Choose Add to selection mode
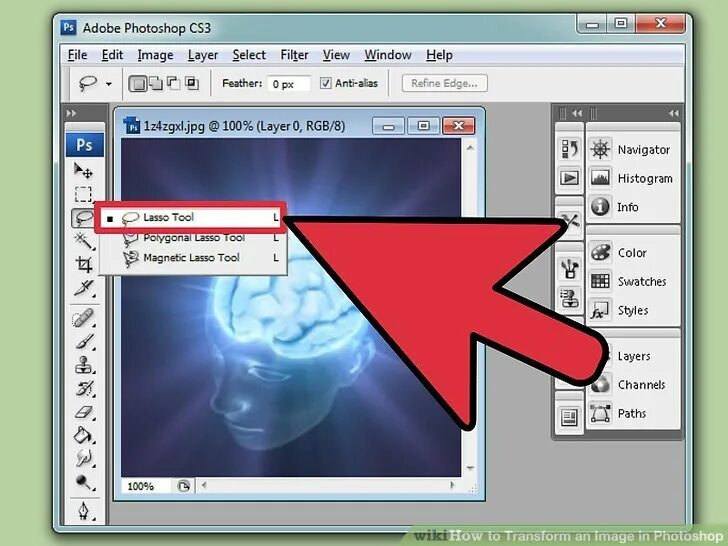This screenshot has height=546, width=728. (x=156, y=84)
